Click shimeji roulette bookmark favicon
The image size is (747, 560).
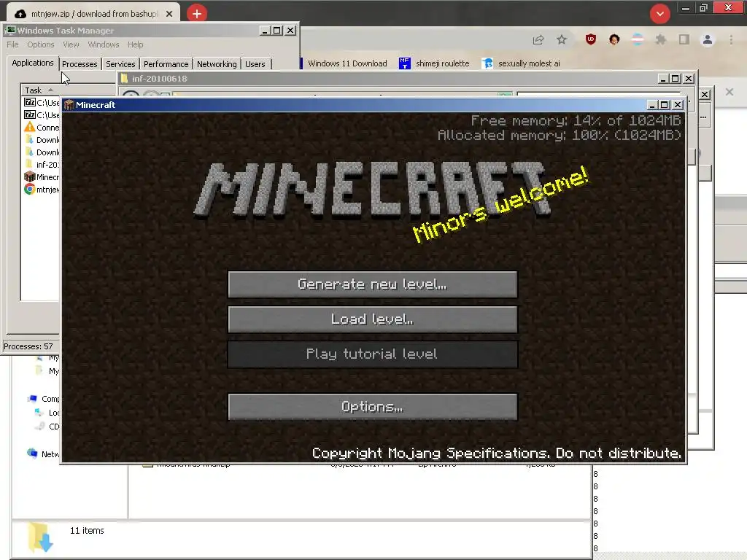[x=404, y=63]
